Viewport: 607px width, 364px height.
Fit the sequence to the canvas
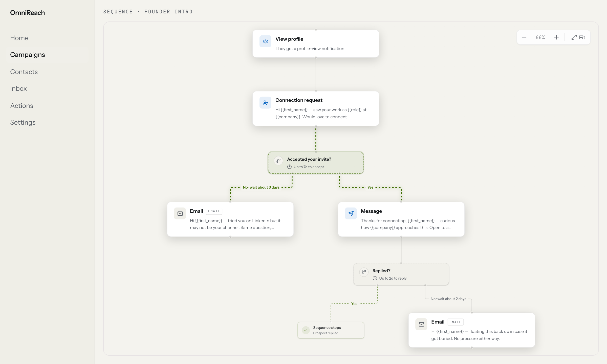click(x=578, y=37)
